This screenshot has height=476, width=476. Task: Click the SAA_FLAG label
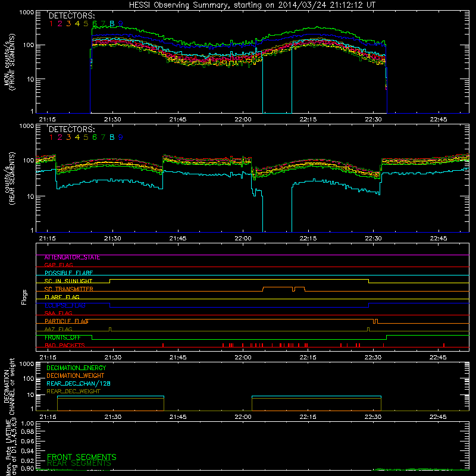[58, 313]
